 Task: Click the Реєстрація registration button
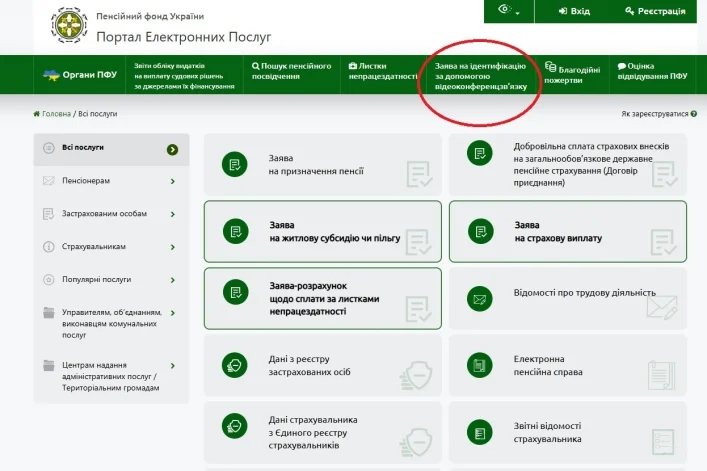[654, 11]
